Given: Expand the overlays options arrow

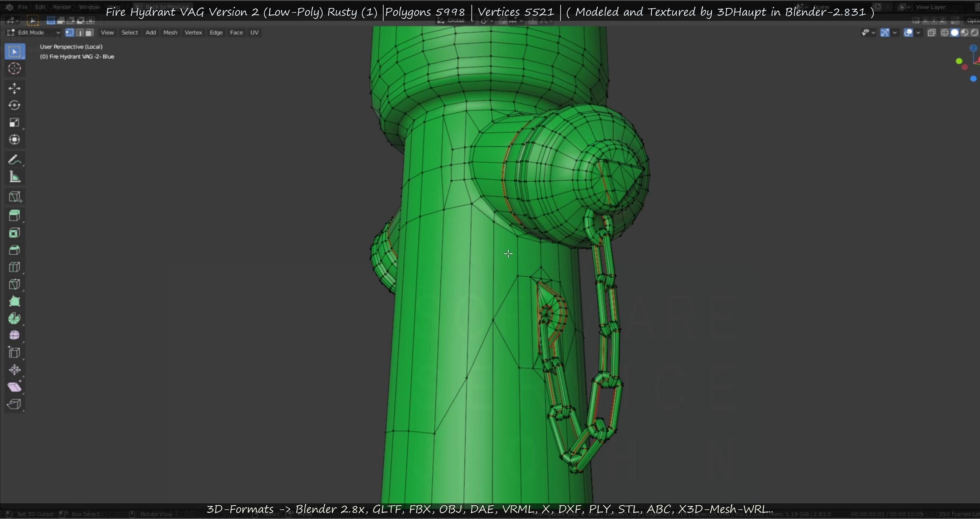Looking at the screenshot, I should [918, 33].
